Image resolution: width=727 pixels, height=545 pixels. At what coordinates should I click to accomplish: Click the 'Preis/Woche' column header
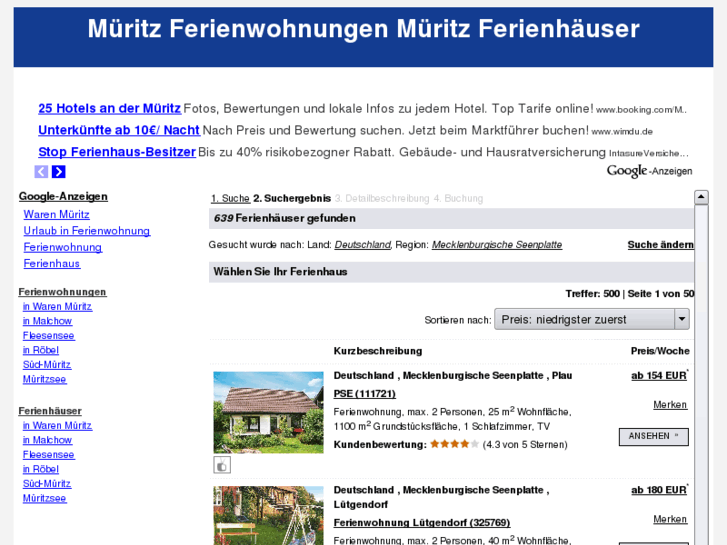[660, 351]
